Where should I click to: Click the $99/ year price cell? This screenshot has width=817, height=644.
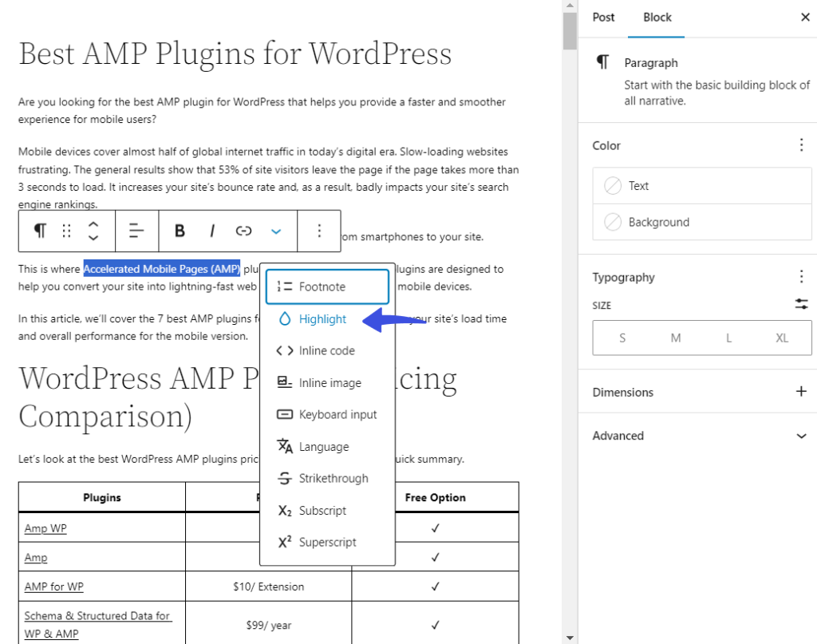pos(268,625)
